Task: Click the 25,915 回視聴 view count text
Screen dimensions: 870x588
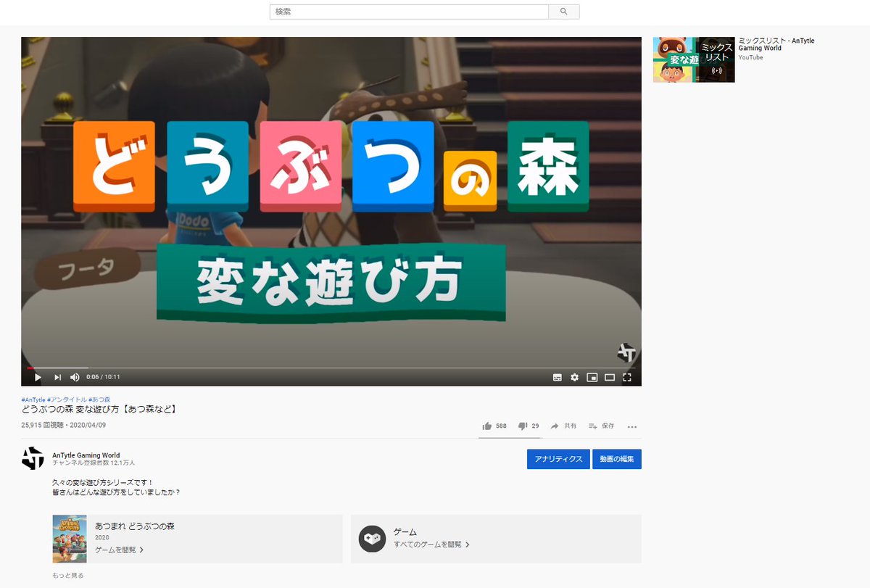Action: coord(43,426)
